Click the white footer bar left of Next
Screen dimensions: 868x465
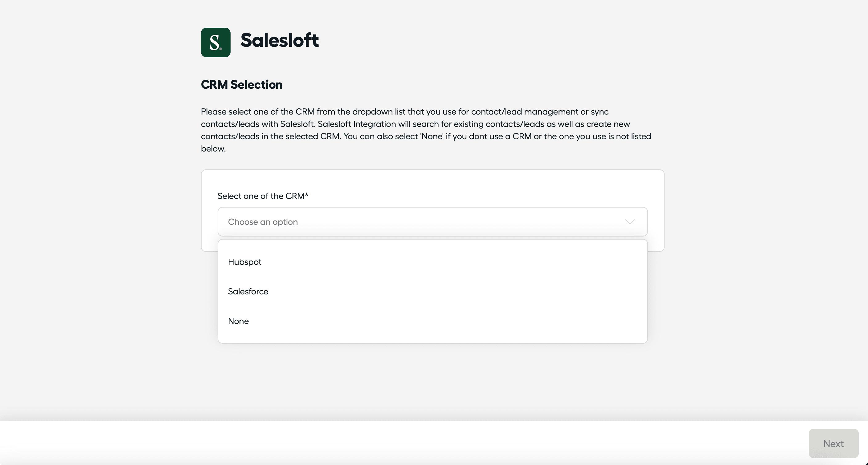tap(404, 443)
